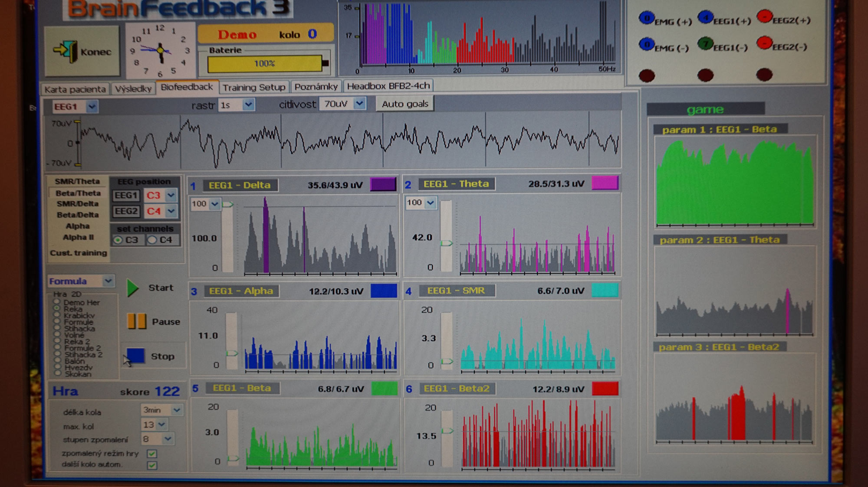Toggle zpomalený režim hry checkbox
The width and height of the screenshot is (868, 487).
152,454
